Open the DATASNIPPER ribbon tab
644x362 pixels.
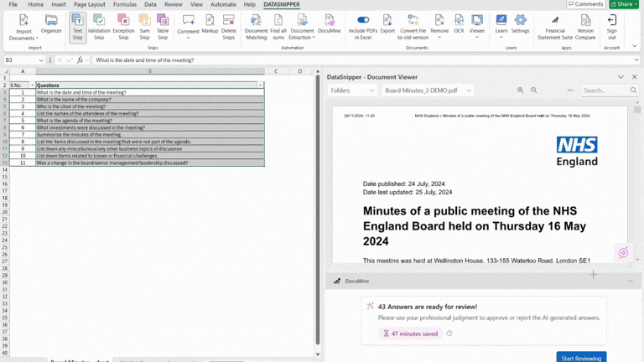pos(282,4)
